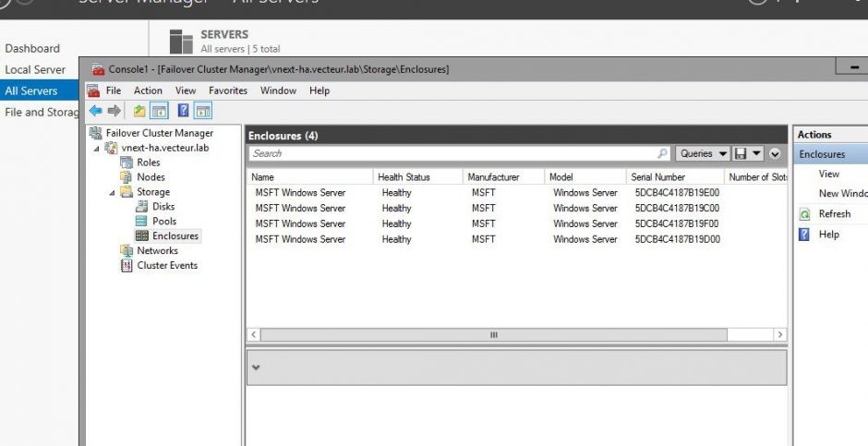Click the Up one level folder icon
The height and width of the screenshot is (446, 868).
click(139, 111)
